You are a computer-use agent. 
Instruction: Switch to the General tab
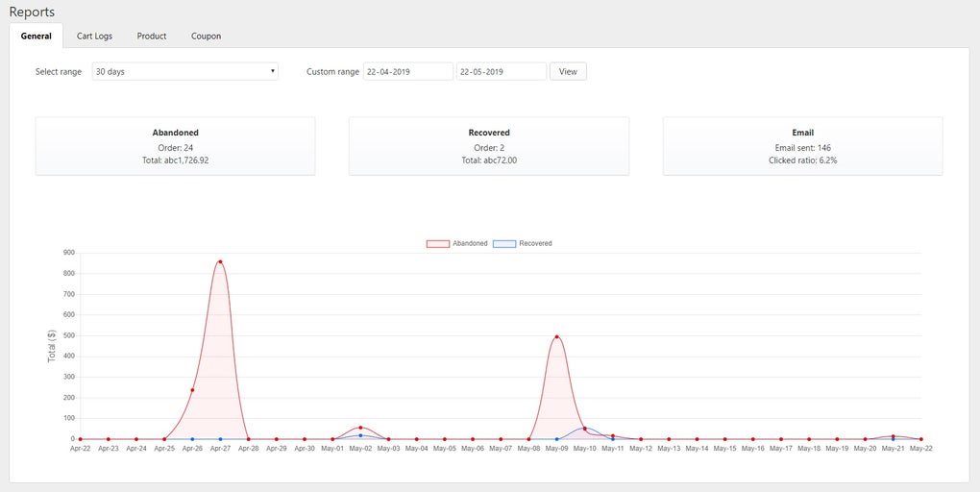(x=36, y=37)
